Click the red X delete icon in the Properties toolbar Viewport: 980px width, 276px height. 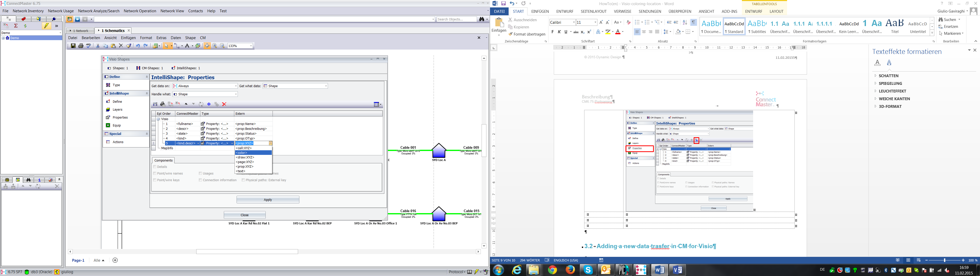pyautogui.click(x=224, y=104)
